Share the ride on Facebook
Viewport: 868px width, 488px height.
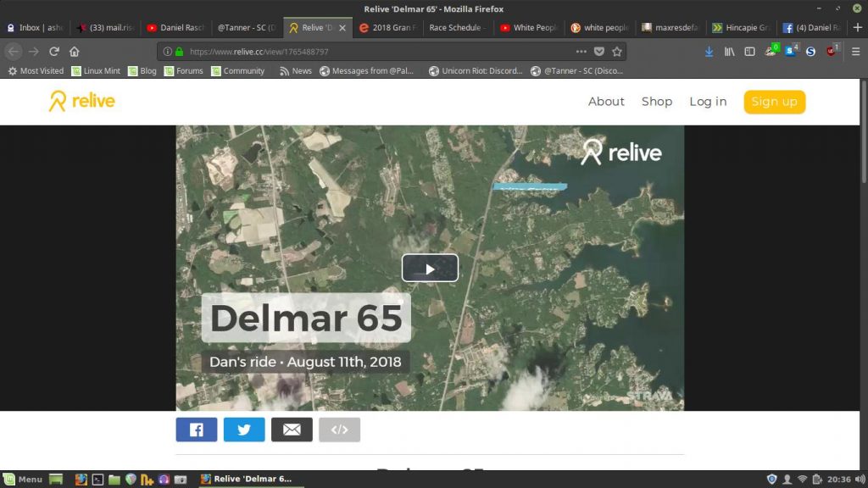[x=197, y=430]
